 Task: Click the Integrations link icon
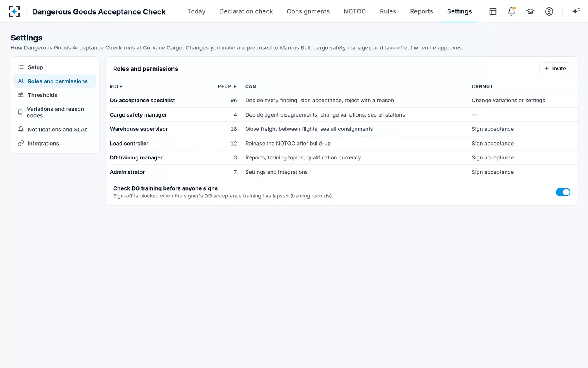(21, 143)
